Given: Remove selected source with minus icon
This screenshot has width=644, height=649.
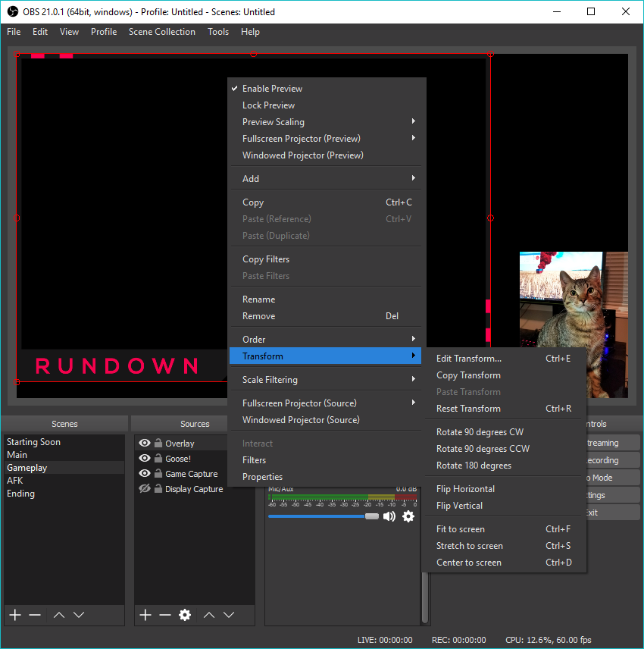Looking at the screenshot, I should pyautogui.click(x=165, y=615).
